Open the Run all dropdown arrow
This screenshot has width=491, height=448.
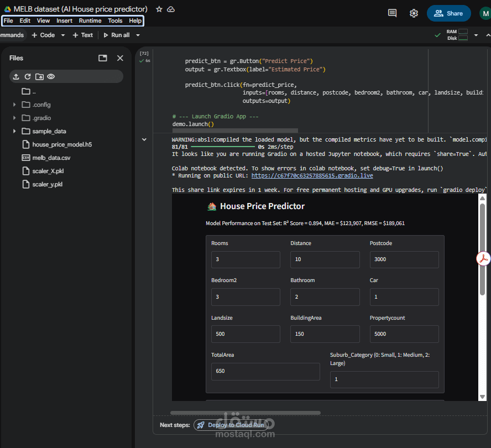tap(138, 35)
